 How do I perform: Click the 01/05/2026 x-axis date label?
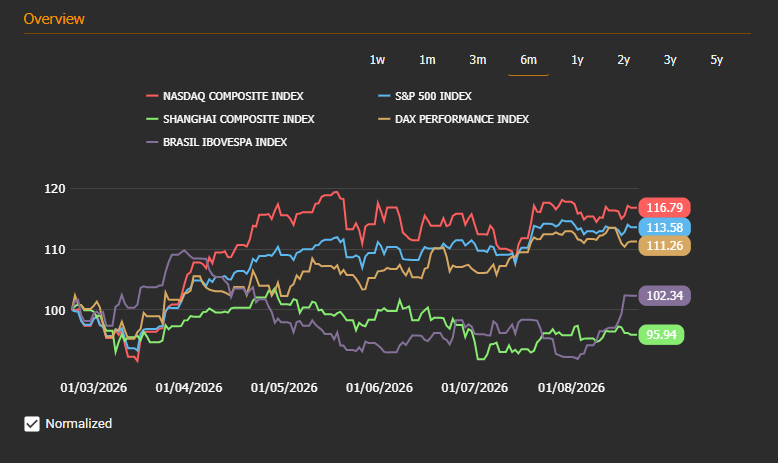(284, 388)
